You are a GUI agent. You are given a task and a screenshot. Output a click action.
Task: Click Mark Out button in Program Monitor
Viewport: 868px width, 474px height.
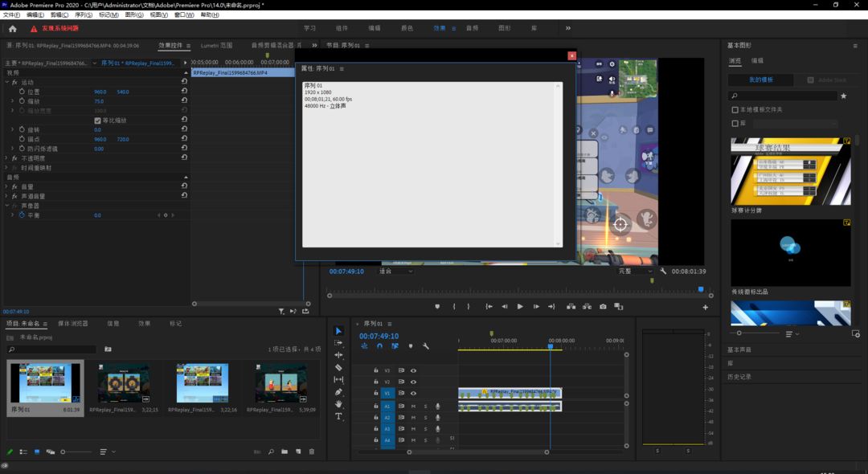pyautogui.click(x=469, y=306)
